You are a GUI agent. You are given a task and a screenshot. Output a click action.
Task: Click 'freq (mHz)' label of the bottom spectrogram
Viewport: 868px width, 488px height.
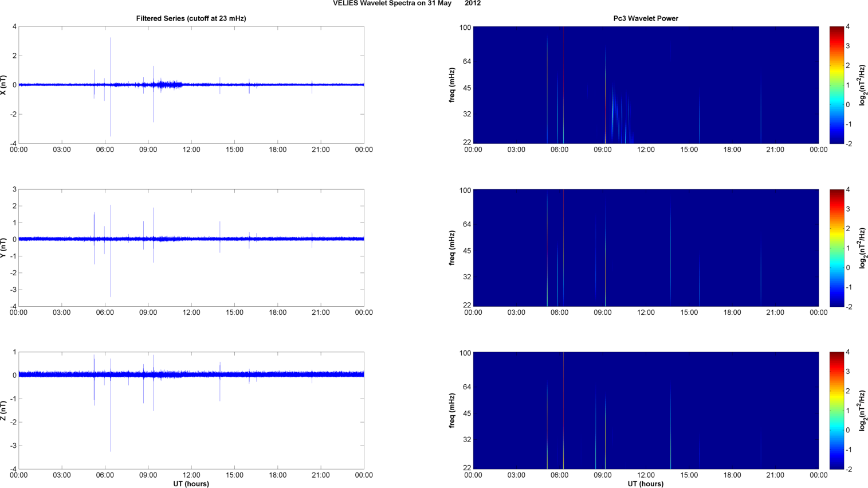(x=452, y=411)
